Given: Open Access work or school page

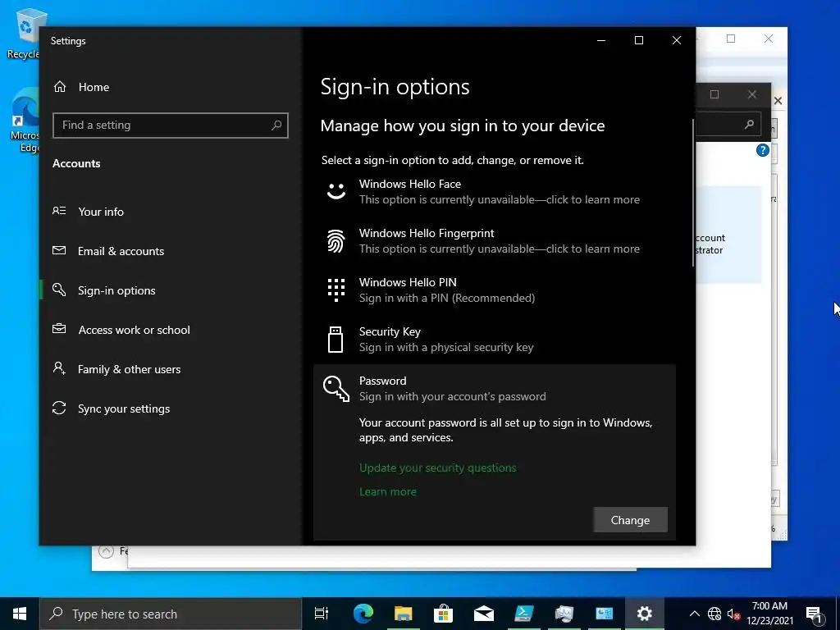Looking at the screenshot, I should click(x=171, y=330).
